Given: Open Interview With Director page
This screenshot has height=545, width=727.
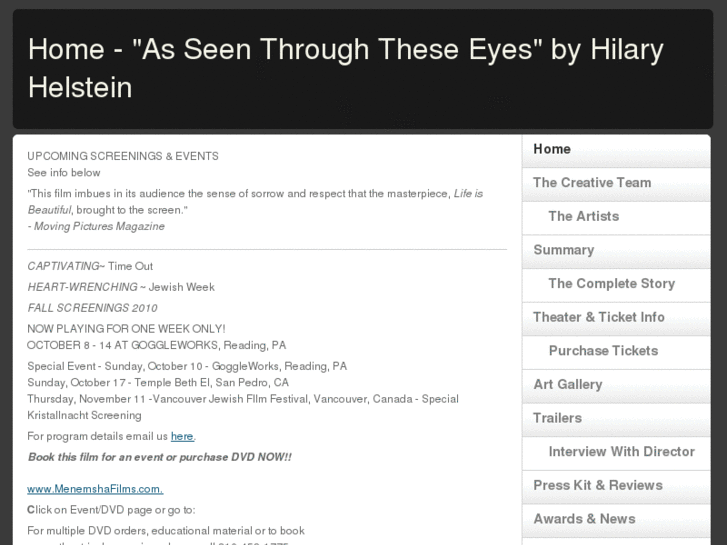Looking at the screenshot, I should 621,452.
